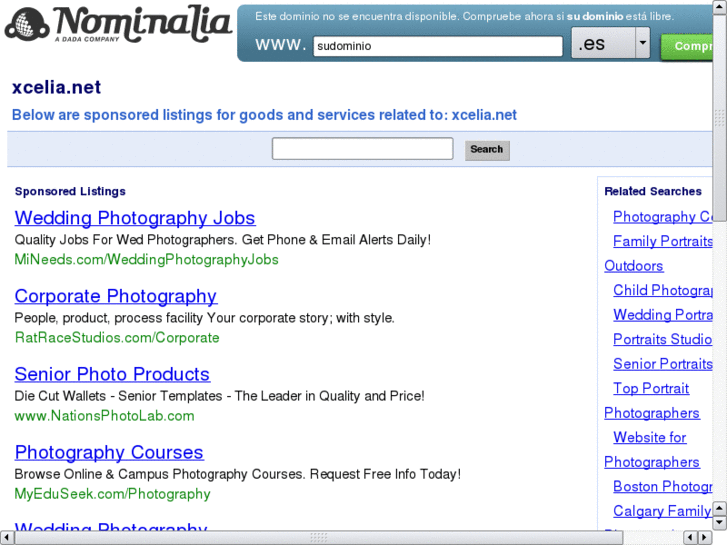Click the vertical scrollbar up arrow
727x545 pixels.
point(720,7)
